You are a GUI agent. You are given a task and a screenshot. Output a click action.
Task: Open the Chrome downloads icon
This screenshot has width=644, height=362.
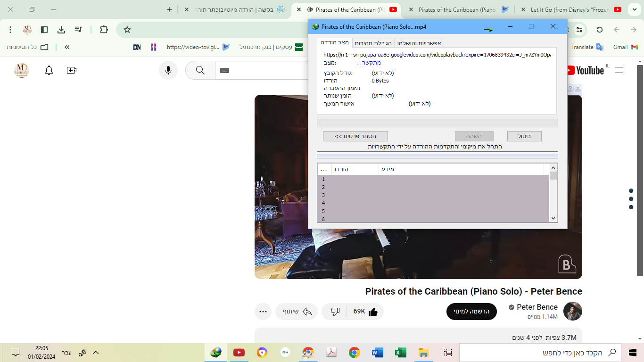tap(61, 30)
